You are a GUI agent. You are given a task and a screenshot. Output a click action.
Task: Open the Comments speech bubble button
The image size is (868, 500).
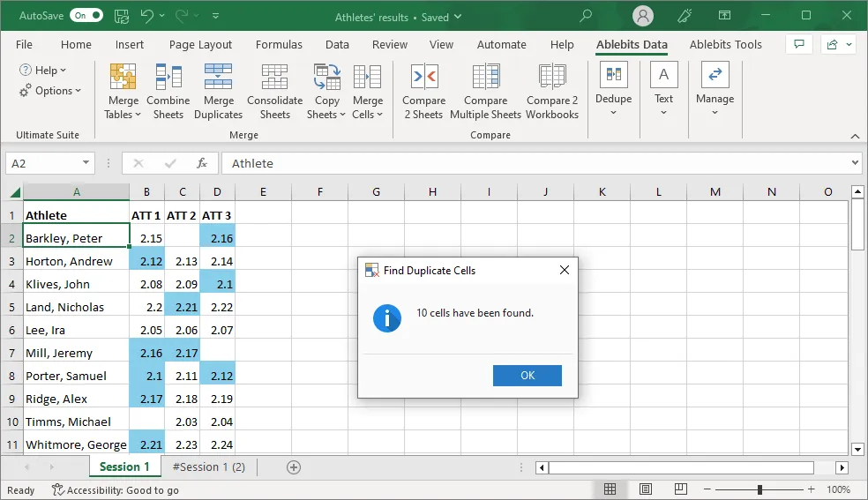(799, 44)
